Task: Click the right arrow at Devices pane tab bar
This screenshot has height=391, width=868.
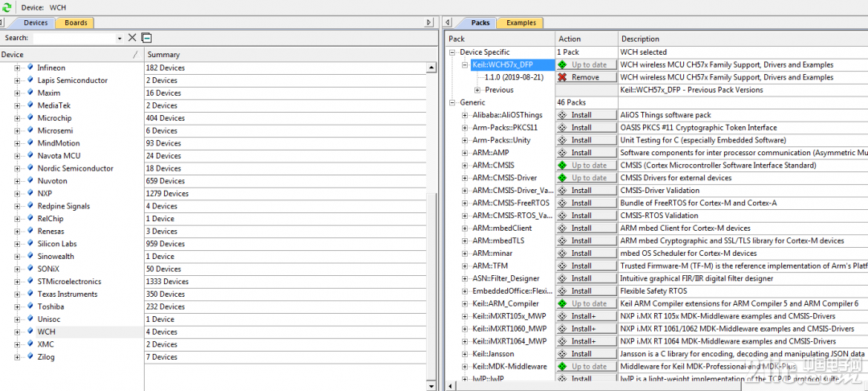Action: pyautogui.click(x=429, y=23)
